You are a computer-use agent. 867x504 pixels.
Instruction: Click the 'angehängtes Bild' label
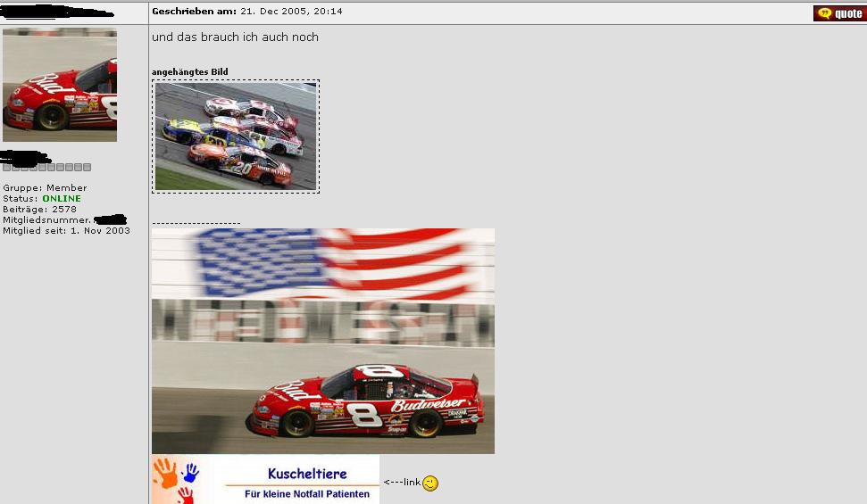tap(189, 72)
